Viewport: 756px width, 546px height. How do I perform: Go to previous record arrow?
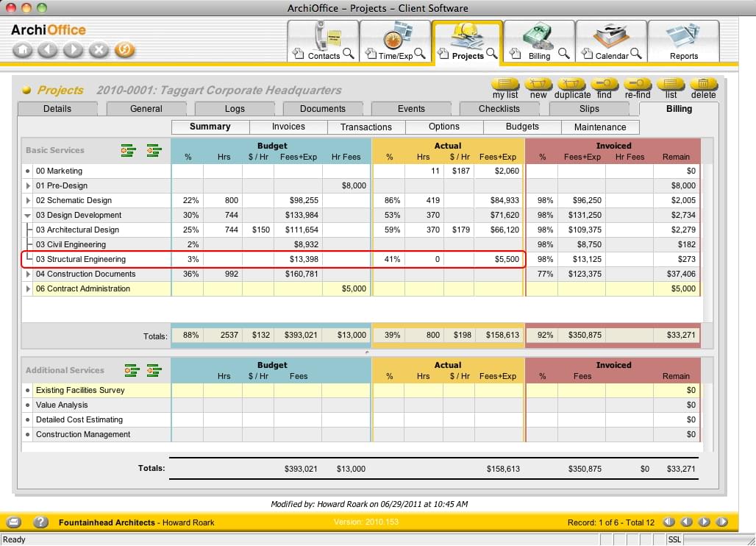click(x=687, y=522)
